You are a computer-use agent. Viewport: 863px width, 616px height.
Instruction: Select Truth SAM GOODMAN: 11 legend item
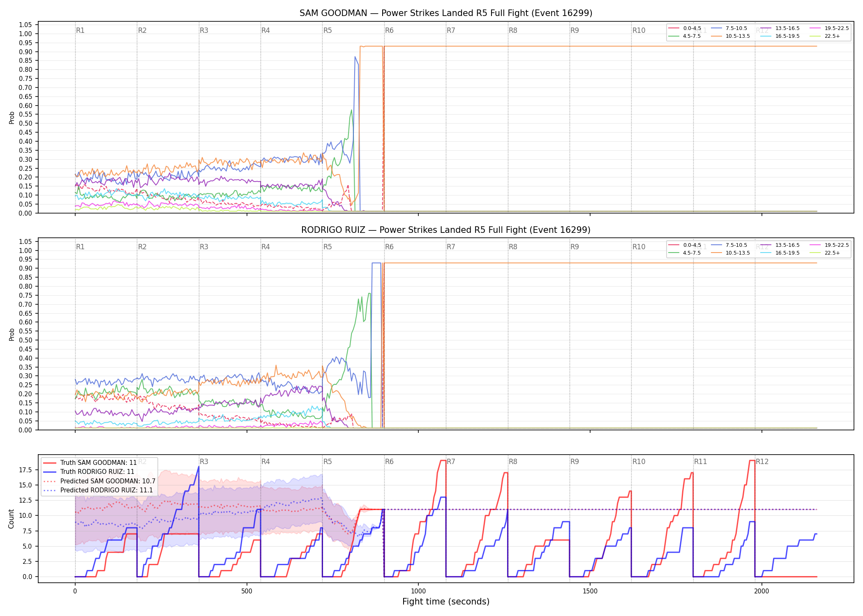90,462
